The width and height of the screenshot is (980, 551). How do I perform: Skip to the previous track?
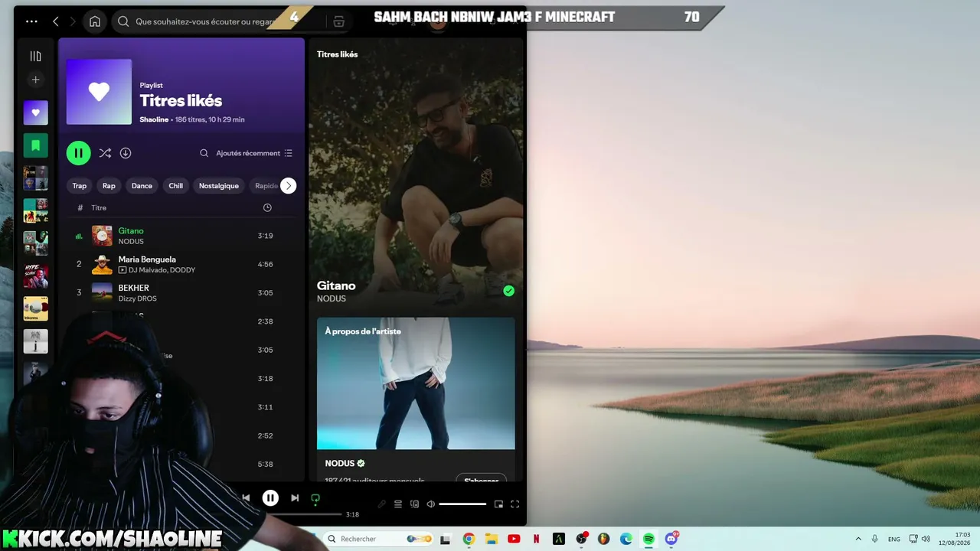tap(246, 498)
